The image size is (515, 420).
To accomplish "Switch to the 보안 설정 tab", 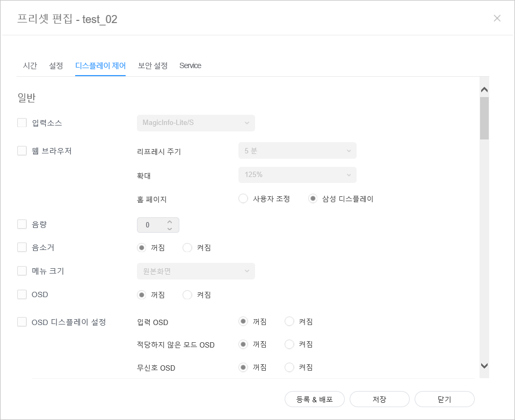I will [x=153, y=65].
